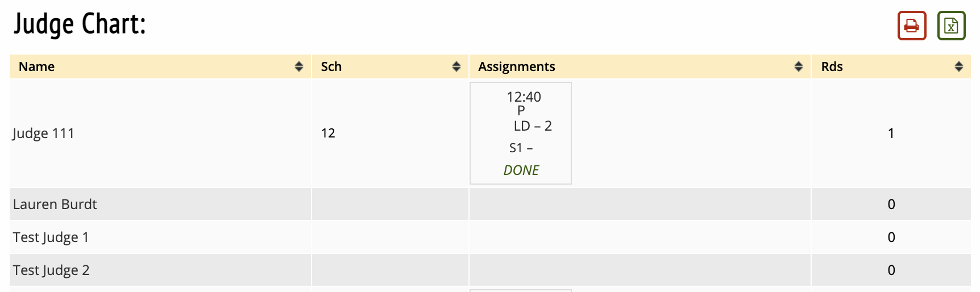
Task: Click the Assignments header label
Action: click(516, 66)
